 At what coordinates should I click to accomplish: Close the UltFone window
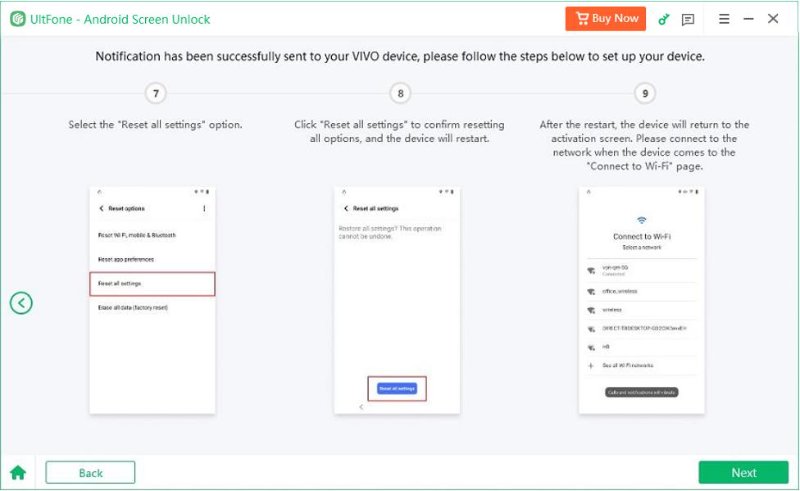773,19
